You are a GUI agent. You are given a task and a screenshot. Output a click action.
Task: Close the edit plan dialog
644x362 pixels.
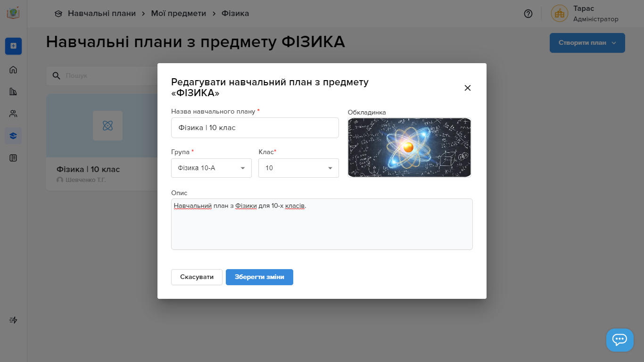(x=468, y=88)
